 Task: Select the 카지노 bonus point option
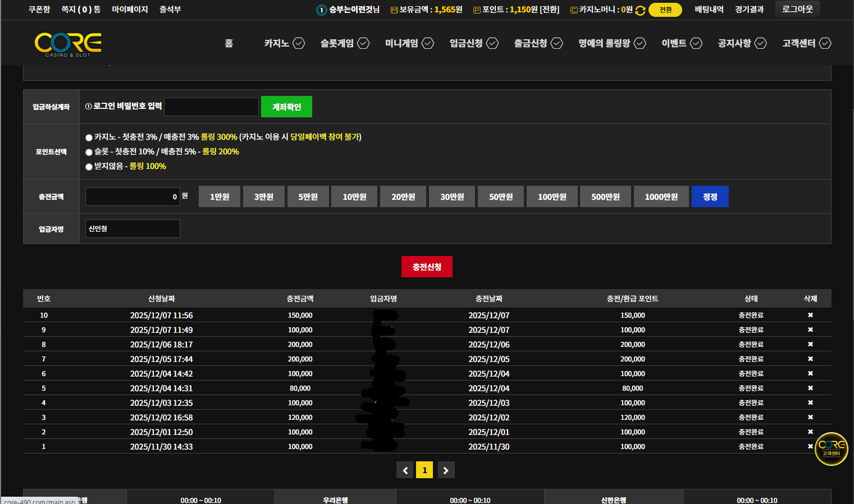point(89,138)
